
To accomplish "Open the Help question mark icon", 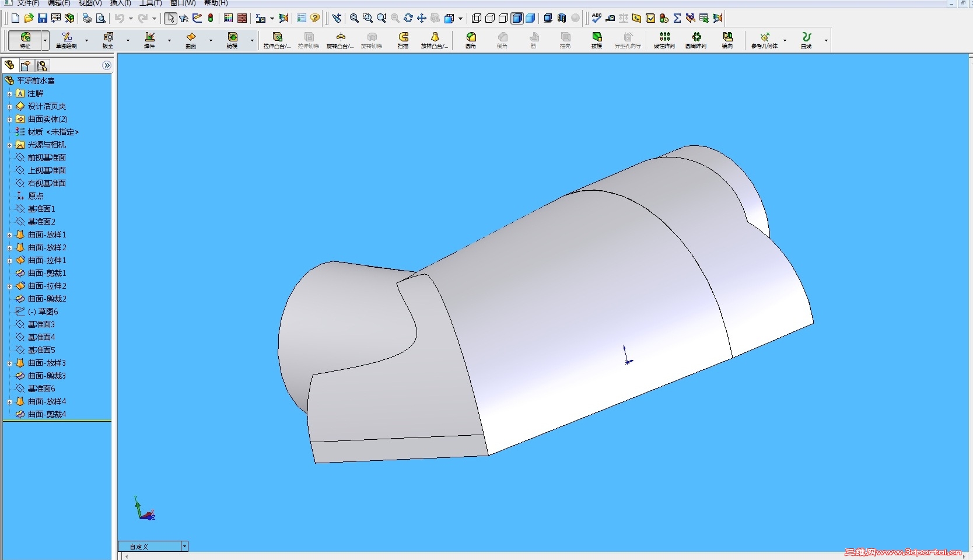I will coord(315,19).
